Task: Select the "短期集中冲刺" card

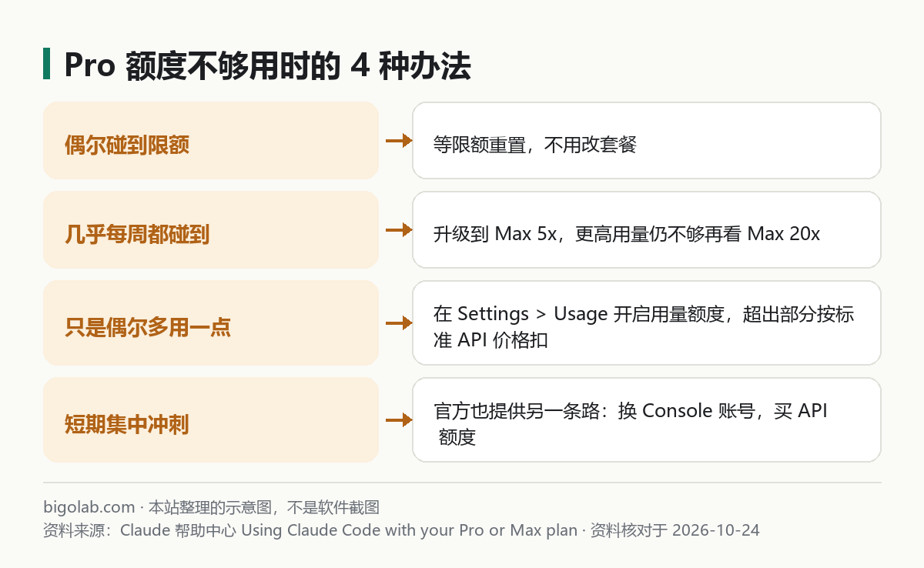Action: pos(211,420)
